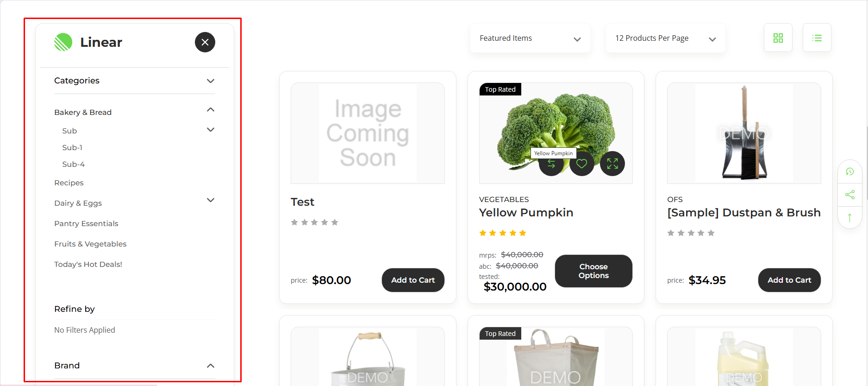Close the sidebar with X button
This screenshot has width=868, height=386.
pyautogui.click(x=205, y=42)
